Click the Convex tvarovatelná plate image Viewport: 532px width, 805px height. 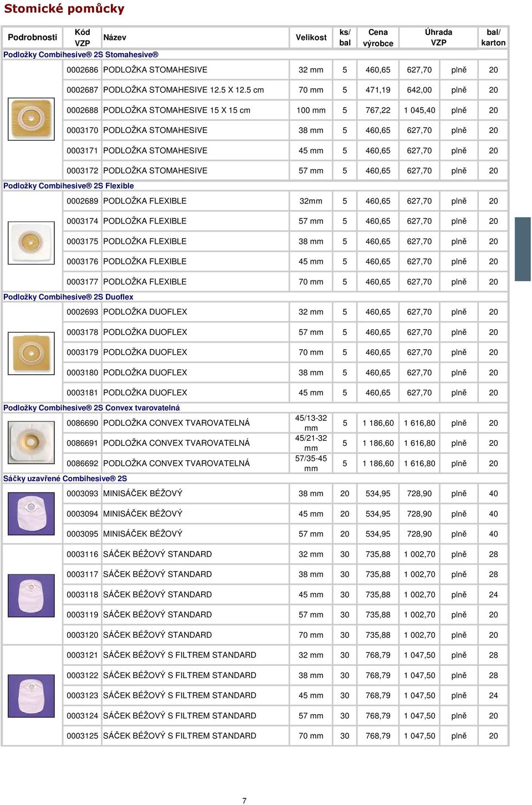32,442
